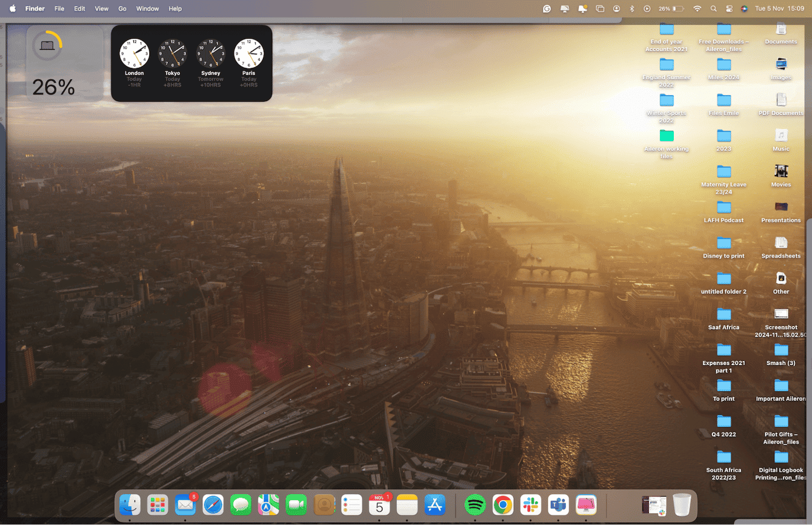Open the Go menu

[122, 8]
